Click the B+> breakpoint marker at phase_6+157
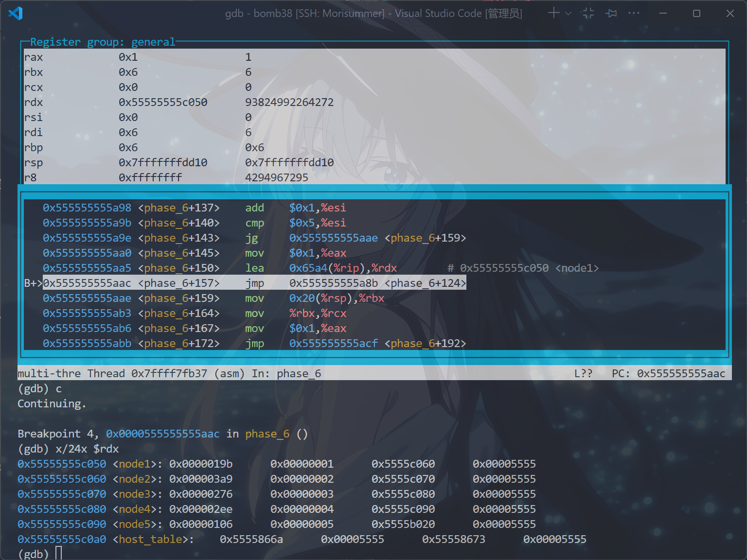The width and height of the screenshot is (747, 560). [x=33, y=283]
